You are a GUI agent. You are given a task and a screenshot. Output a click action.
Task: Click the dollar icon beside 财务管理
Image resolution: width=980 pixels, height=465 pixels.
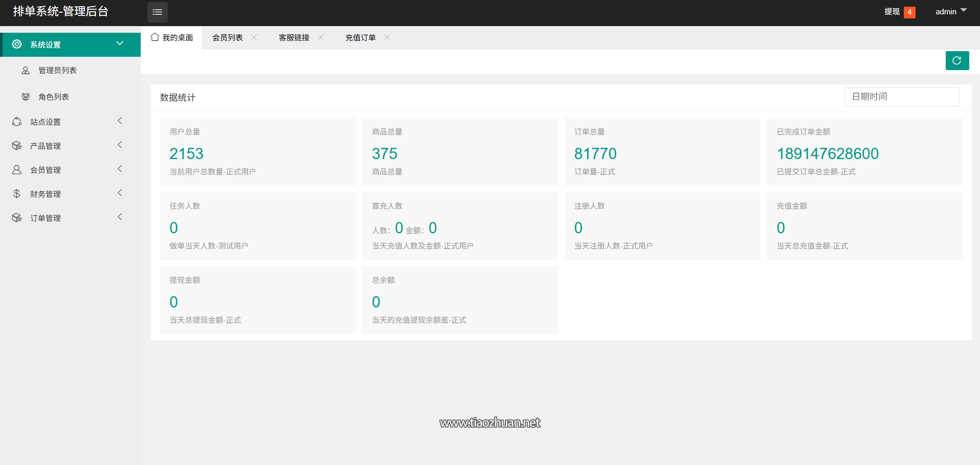(x=16, y=193)
